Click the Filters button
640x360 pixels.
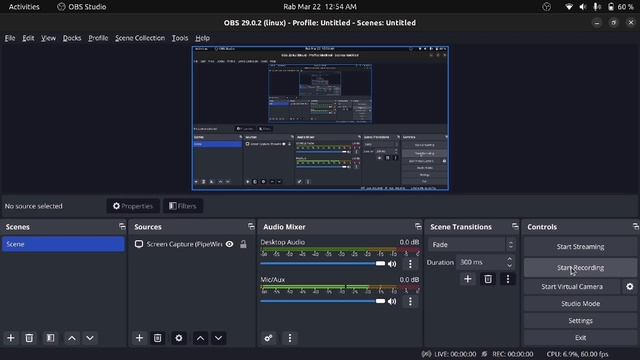183,206
